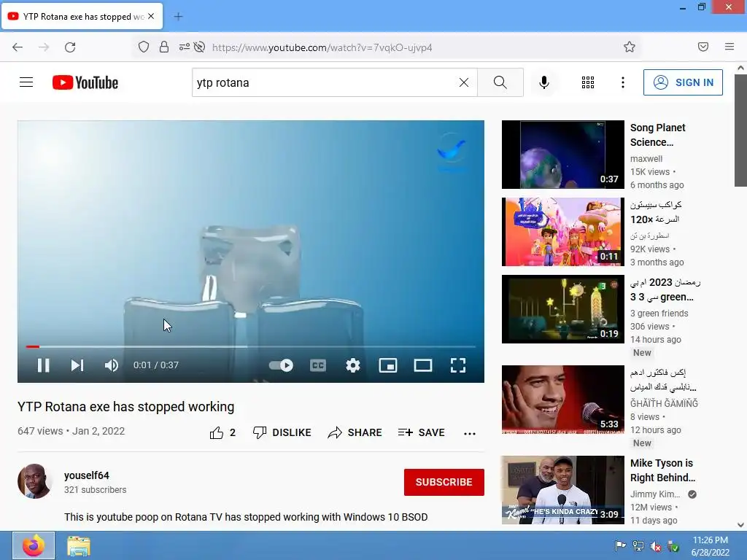Image resolution: width=747 pixels, height=560 pixels.
Task: Seek on the video progress bar
Action: 251,346
